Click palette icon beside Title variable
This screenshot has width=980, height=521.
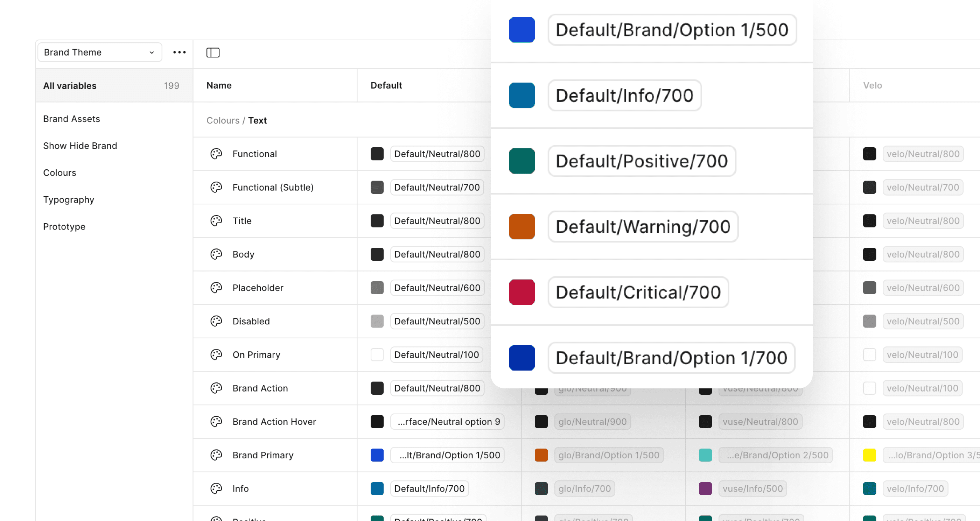[216, 220]
